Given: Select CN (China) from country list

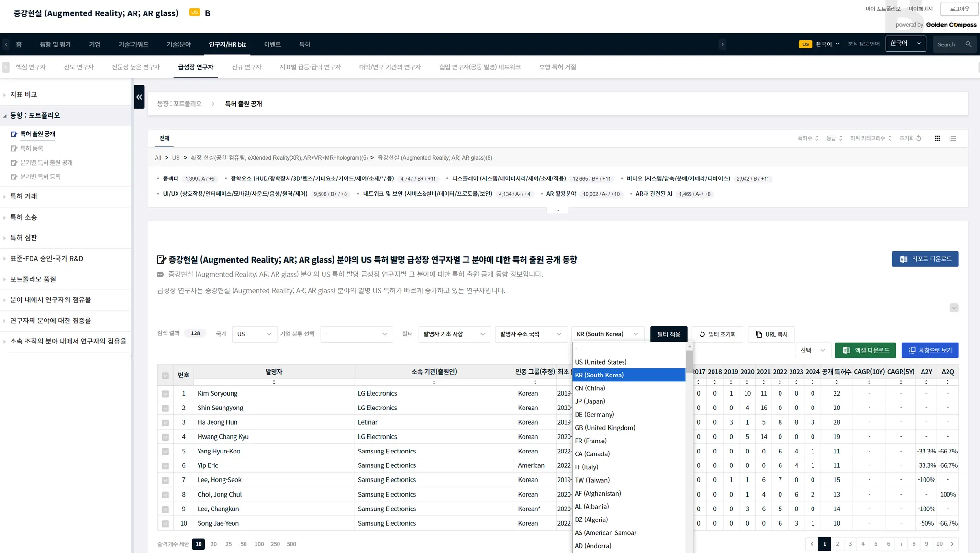Looking at the screenshot, I should (x=590, y=388).
